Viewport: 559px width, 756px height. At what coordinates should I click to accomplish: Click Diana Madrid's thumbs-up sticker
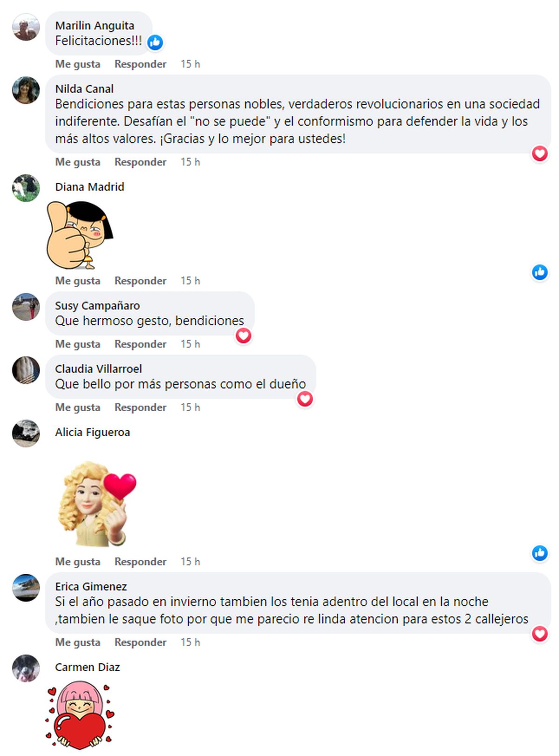80,235
